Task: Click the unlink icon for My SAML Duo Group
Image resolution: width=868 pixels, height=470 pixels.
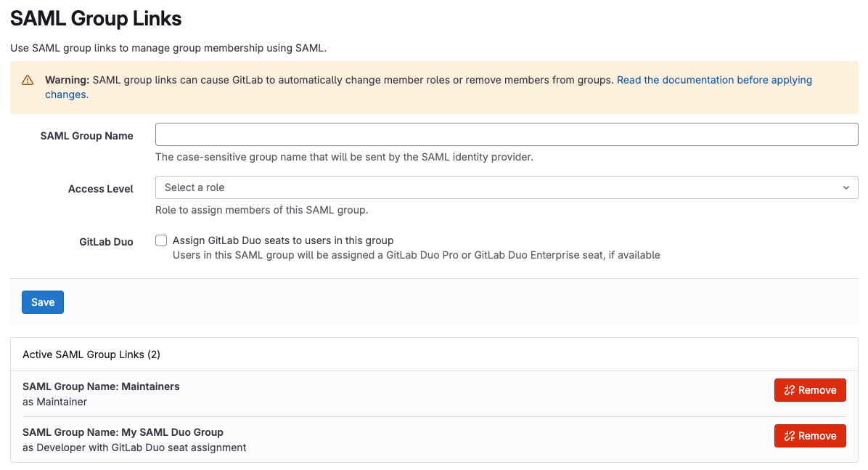Action: coord(790,436)
